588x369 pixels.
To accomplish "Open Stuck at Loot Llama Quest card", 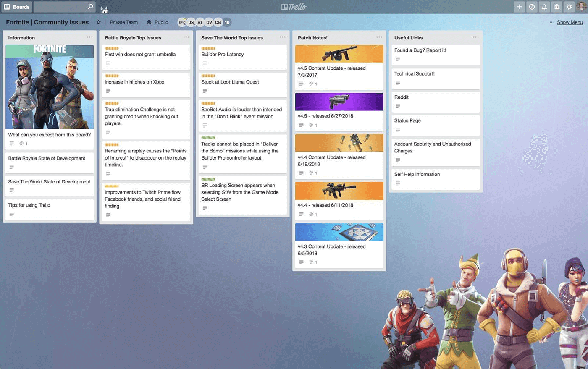I will coord(243,85).
